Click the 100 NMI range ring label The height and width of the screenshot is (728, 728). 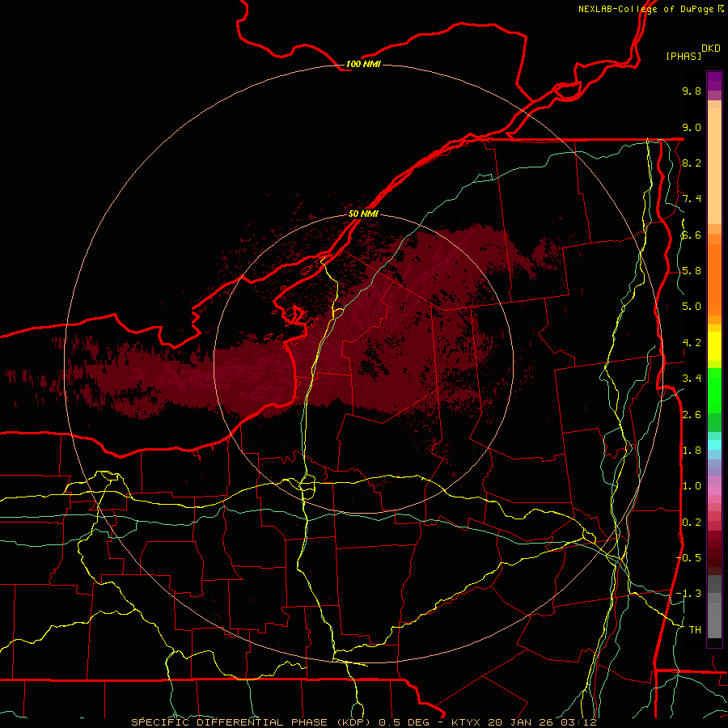(x=363, y=64)
